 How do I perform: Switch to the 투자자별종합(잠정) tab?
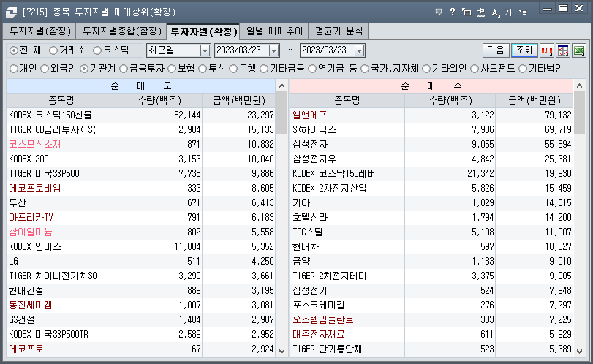click(x=121, y=31)
